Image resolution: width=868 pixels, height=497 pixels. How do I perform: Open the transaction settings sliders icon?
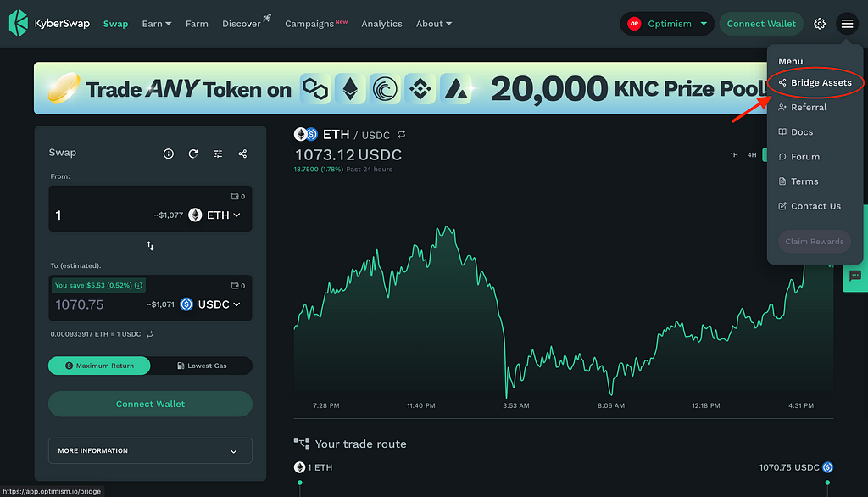(x=218, y=154)
